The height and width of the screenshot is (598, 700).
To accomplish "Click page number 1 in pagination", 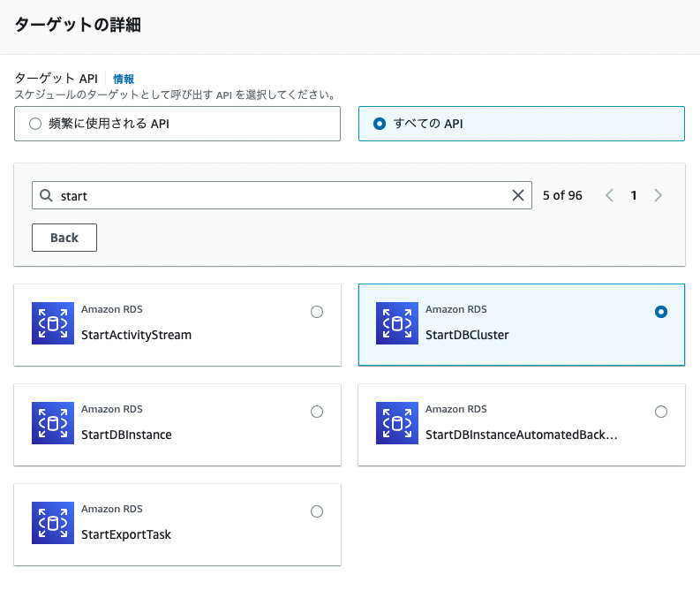I will (x=634, y=195).
